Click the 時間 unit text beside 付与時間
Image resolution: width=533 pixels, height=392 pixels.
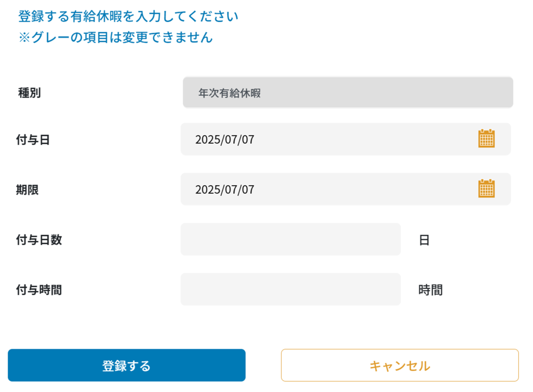430,290
